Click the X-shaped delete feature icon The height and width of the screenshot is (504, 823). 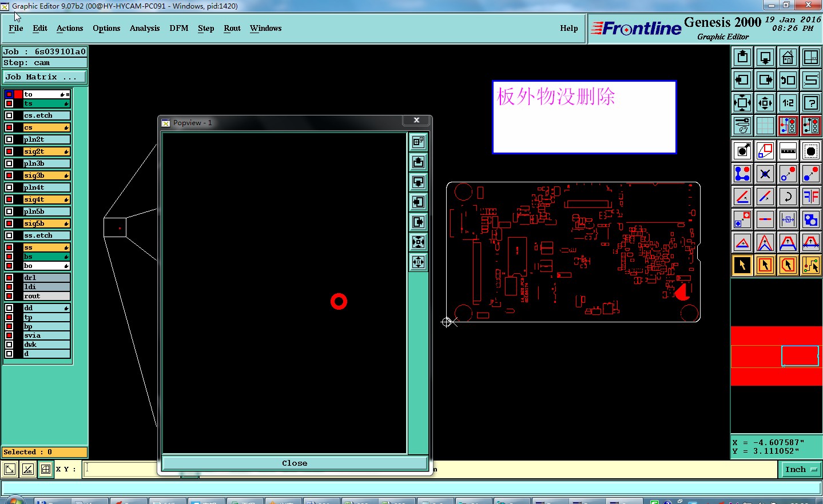[x=765, y=174]
